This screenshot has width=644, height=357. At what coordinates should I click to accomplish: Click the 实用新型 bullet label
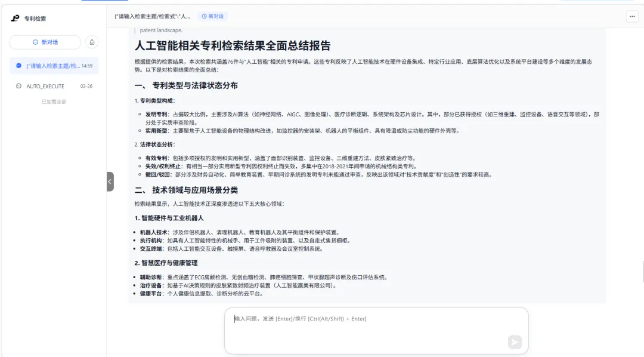pos(156,131)
